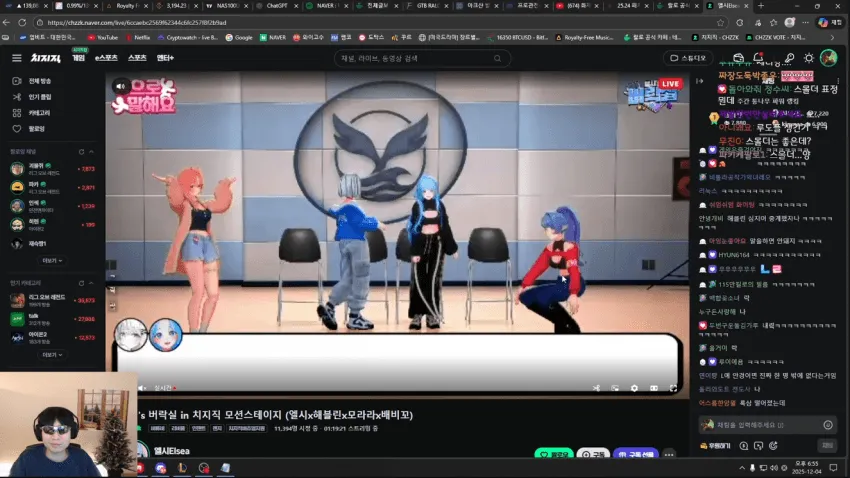Open the taskbar volume control
Viewport: 850px width, 478px height.
(x=774, y=468)
